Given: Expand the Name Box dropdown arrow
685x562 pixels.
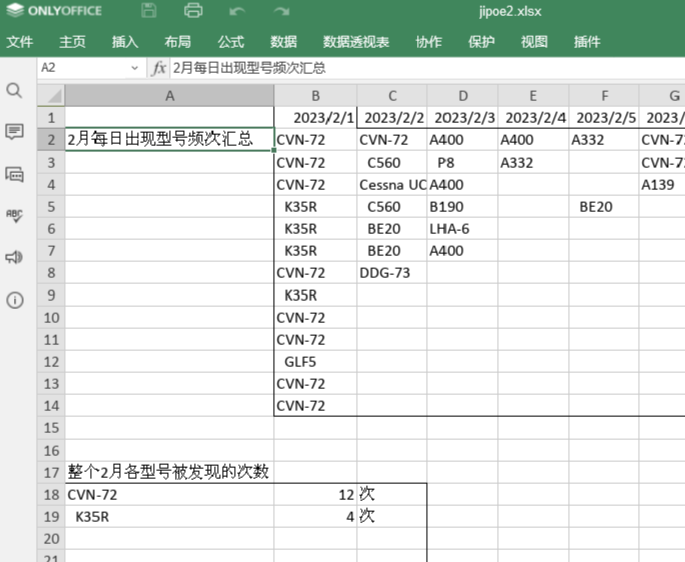Looking at the screenshot, I should point(135,68).
